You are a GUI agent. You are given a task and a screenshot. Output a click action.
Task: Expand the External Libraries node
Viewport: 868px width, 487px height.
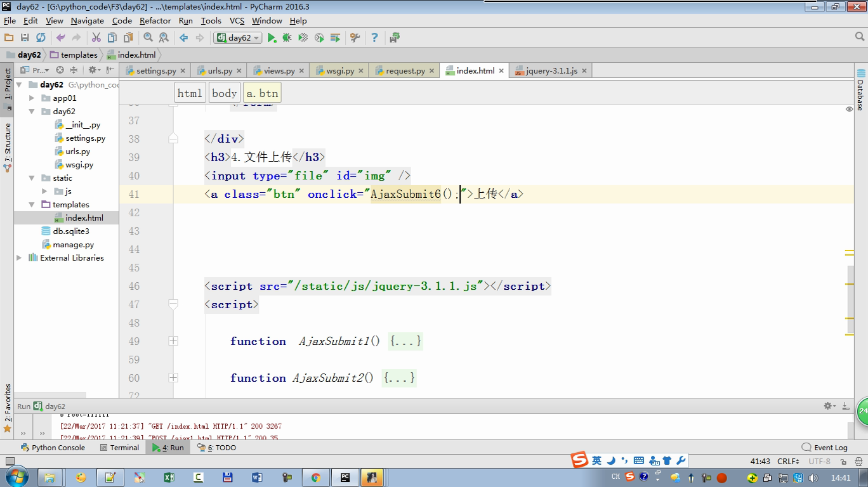click(19, 258)
